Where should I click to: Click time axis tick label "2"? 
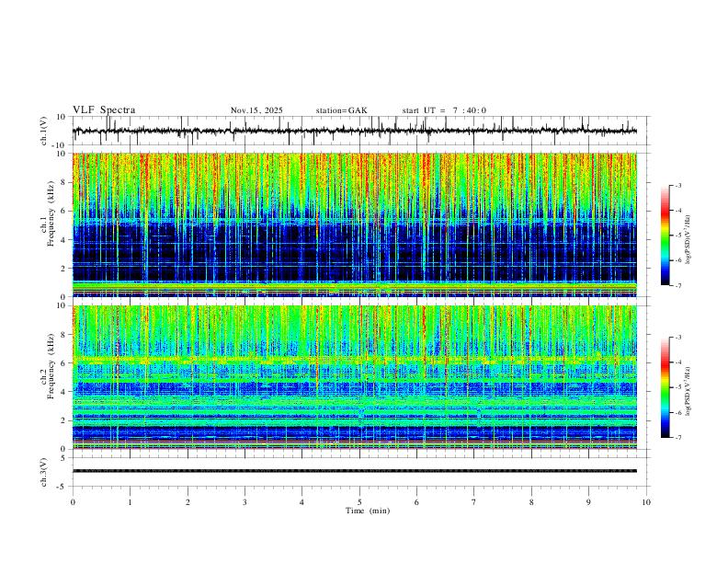click(x=188, y=502)
